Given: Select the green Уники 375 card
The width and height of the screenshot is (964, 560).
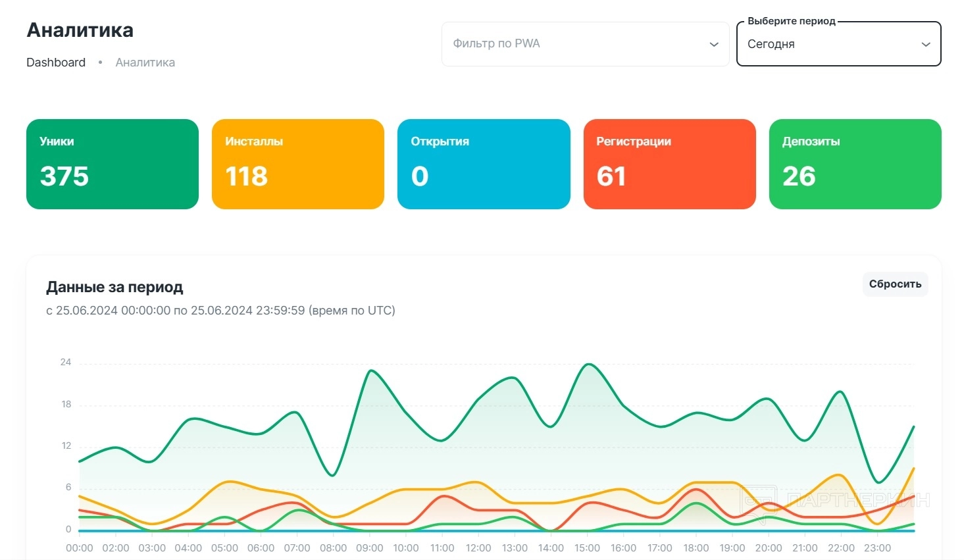Looking at the screenshot, I should 113,164.
